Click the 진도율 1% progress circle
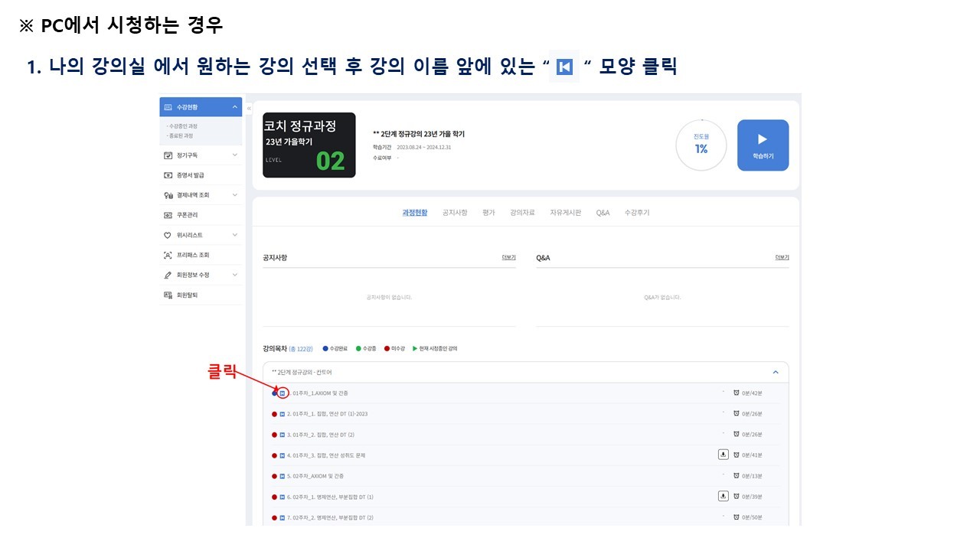This screenshot has width=980, height=551. (701, 145)
